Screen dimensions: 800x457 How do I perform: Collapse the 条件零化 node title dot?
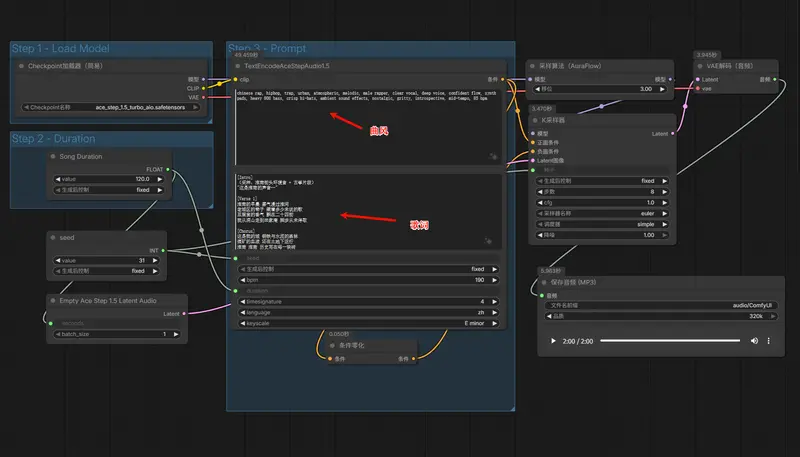[333, 345]
